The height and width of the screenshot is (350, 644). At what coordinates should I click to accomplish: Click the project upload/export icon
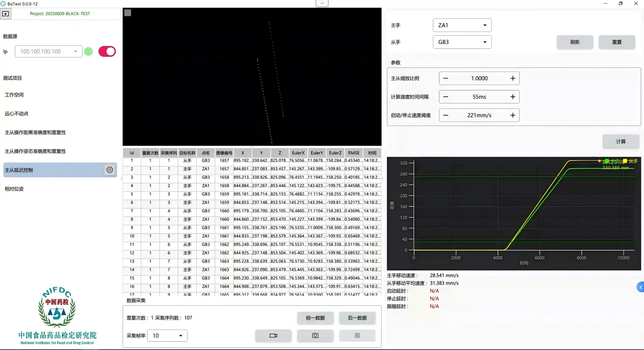click(5, 14)
